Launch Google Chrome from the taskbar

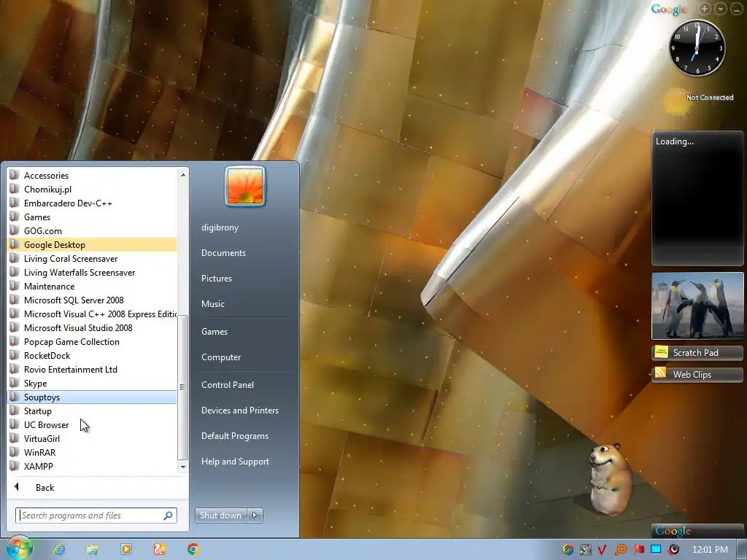tap(193, 549)
